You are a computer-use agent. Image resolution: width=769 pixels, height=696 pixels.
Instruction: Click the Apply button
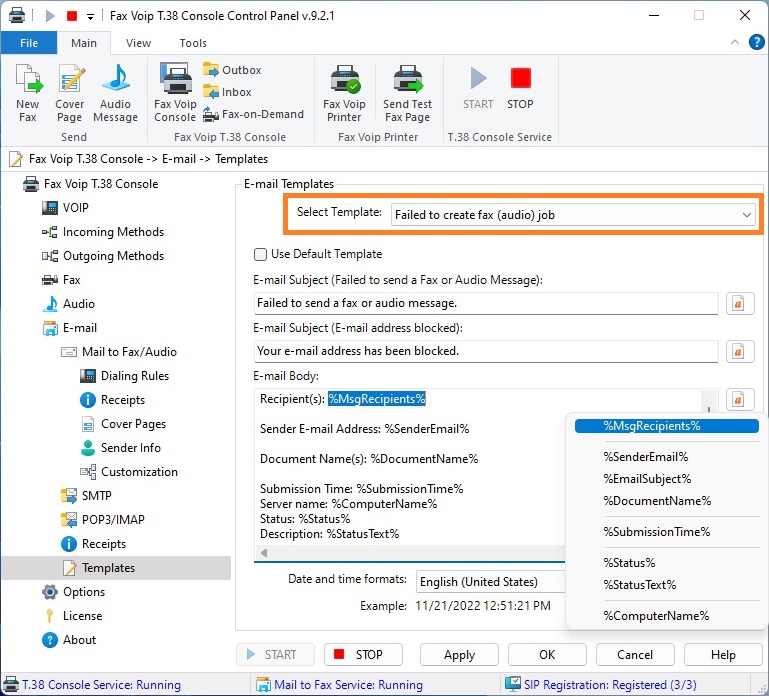pyautogui.click(x=459, y=655)
